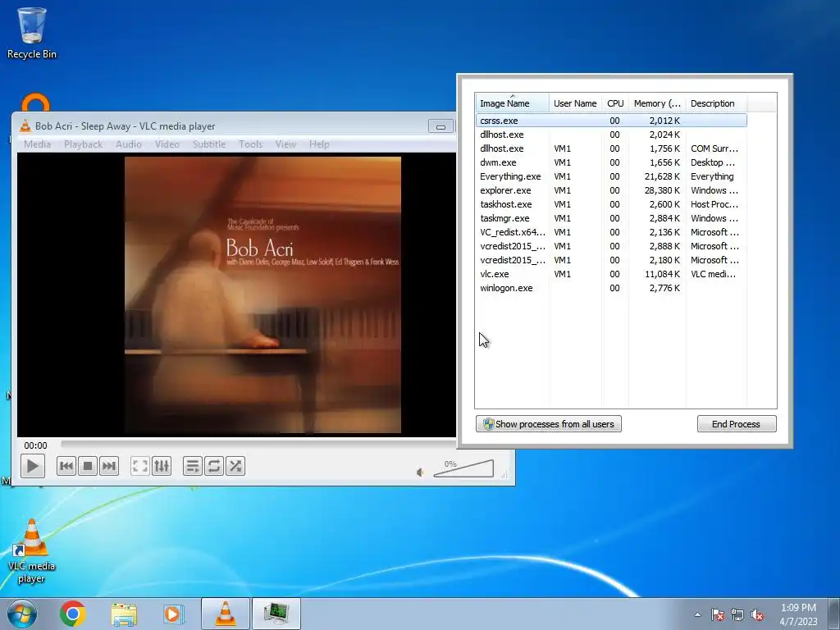
Task: Select the explorer.exe process
Action: (611, 190)
